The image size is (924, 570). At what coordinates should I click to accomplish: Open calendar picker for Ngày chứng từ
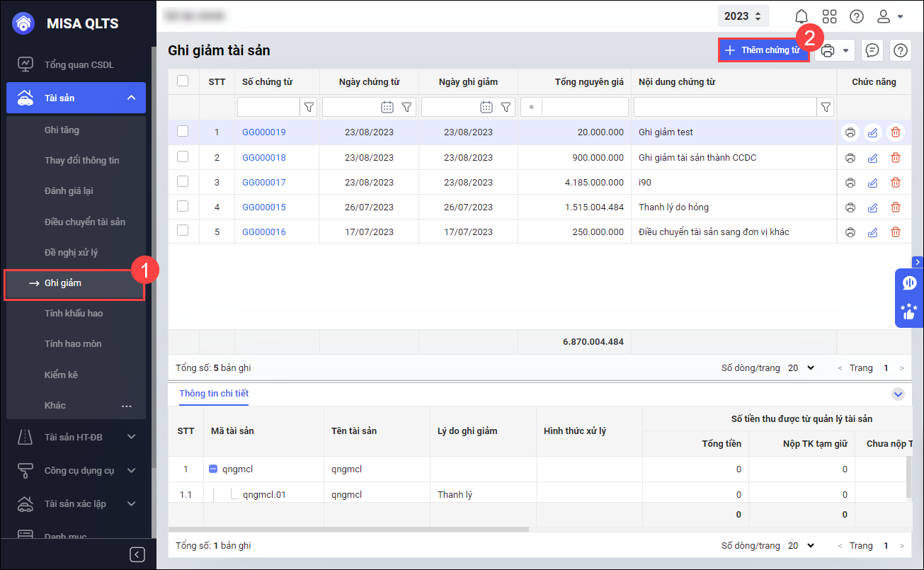coord(387,107)
